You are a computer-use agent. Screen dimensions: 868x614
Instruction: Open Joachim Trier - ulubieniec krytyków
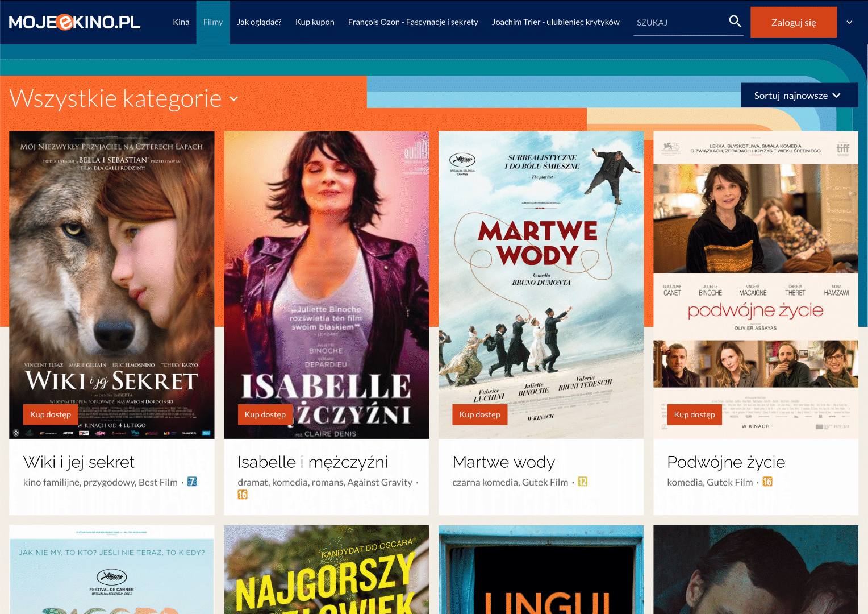(x=556, y=22)
